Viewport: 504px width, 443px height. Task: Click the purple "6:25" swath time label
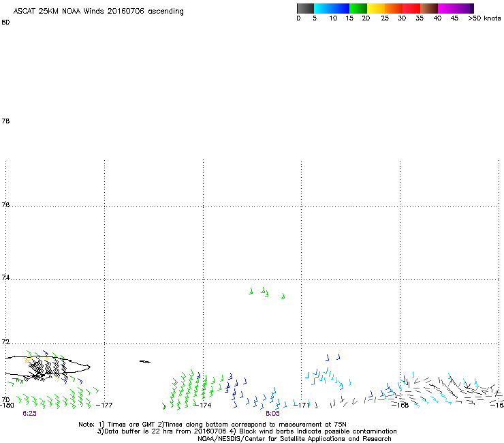[x=29, y=414]
